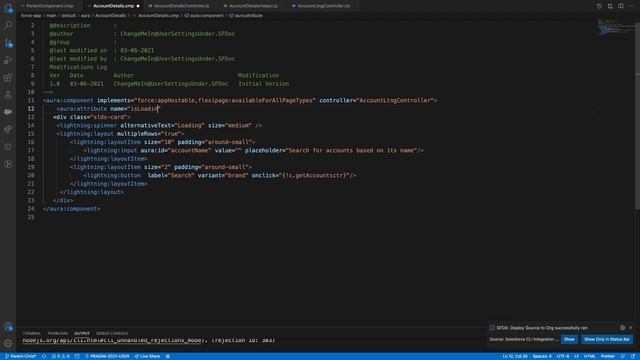
Task: Click the Show Only in Status Bar button
Action: tap(607, 339)
